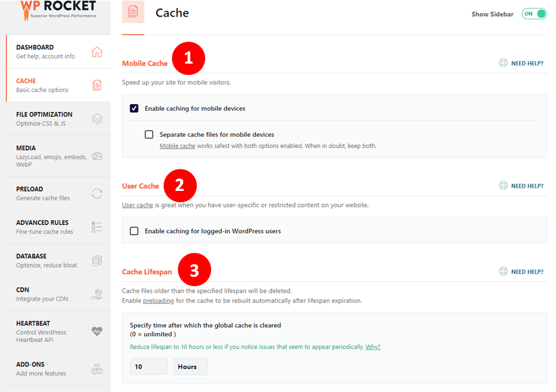The height and width of the screenshot is (392, 556).
Task: Open the preloading link in Cache Lifespan
Action: click(158, 300)
